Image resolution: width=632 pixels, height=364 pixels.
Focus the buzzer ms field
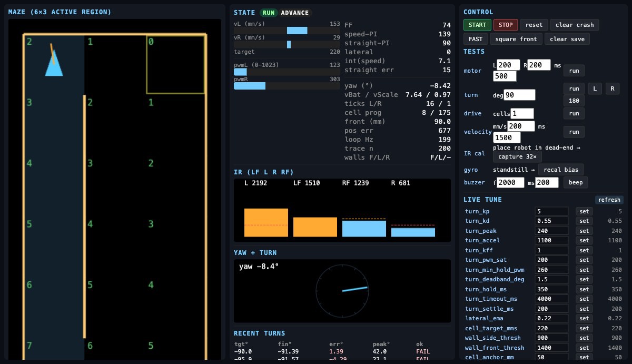(547, 183)
